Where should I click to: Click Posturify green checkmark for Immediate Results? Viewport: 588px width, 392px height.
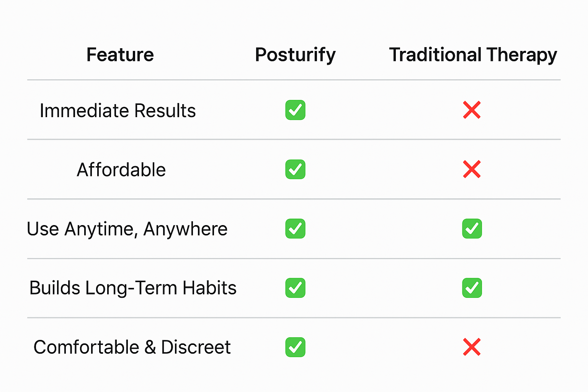(295, 110)
